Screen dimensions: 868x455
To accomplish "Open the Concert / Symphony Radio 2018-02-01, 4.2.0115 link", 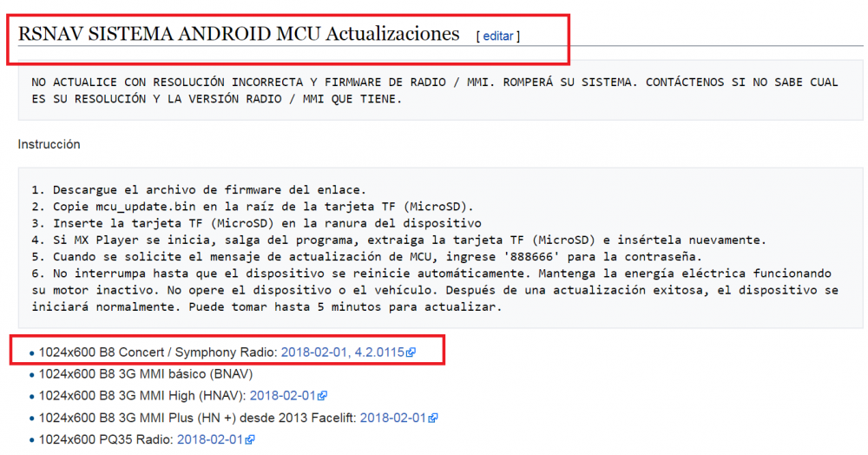I will click(x=343, y=352).
